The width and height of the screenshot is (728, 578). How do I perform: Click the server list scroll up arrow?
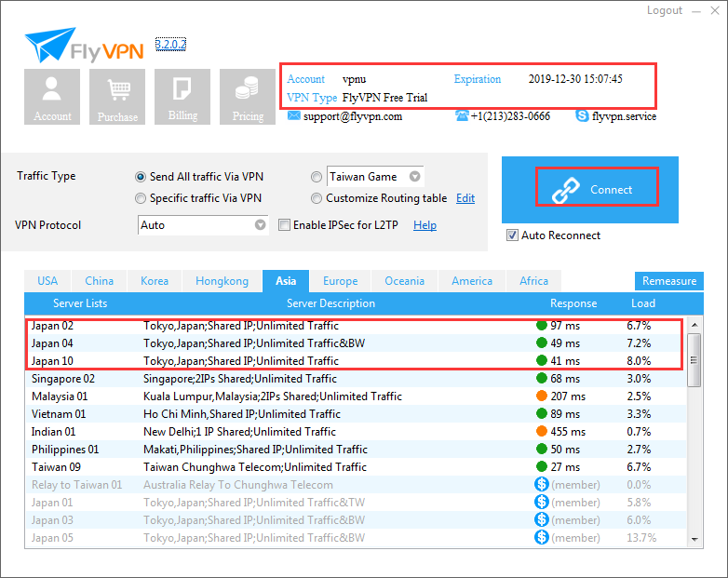(694, 325)
